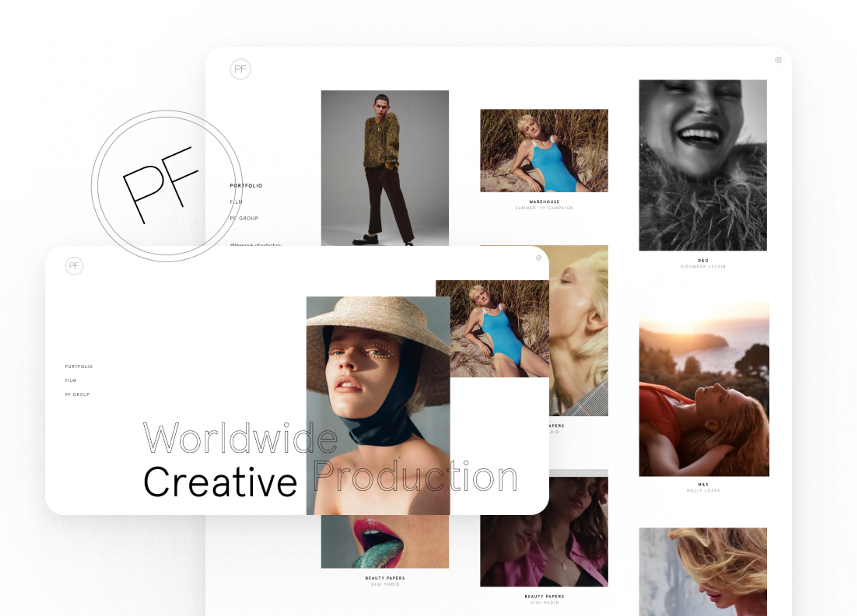
Task: Select PORTFOLIO in the back window menu
Action: pos(246,185)
